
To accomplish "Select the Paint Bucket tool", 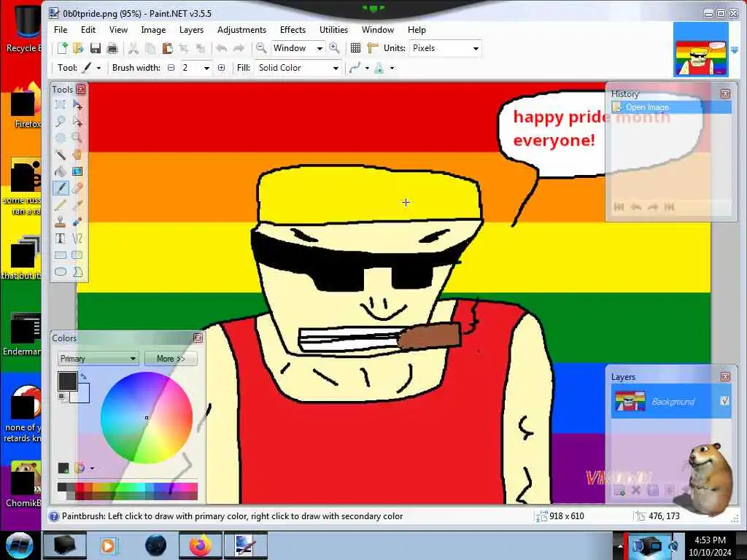I will 61,171.
